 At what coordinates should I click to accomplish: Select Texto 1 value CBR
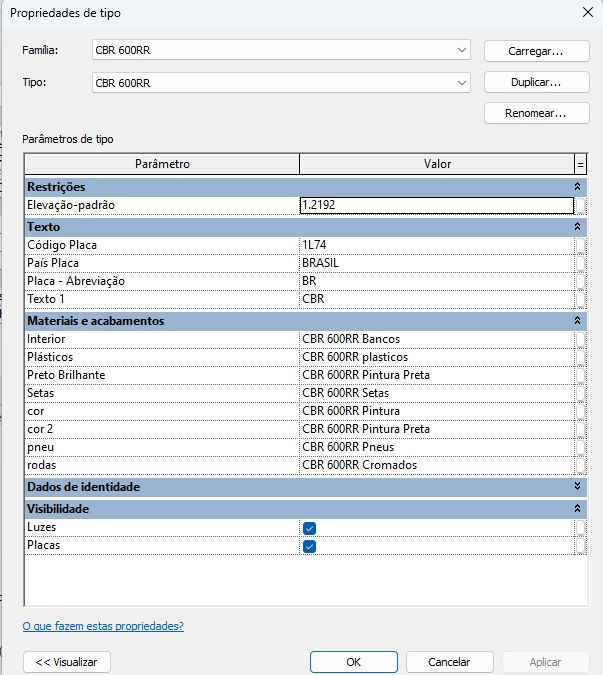pos(437,299)
